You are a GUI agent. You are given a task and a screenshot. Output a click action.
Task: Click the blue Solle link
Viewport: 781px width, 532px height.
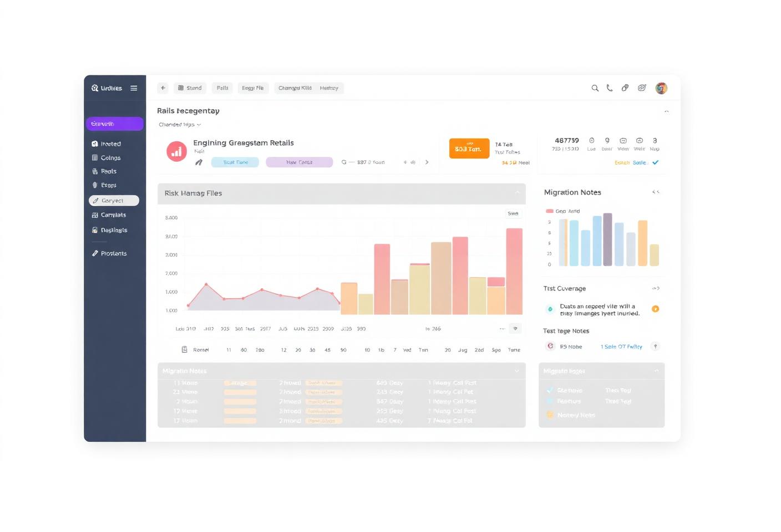click(x=640, y=163)
